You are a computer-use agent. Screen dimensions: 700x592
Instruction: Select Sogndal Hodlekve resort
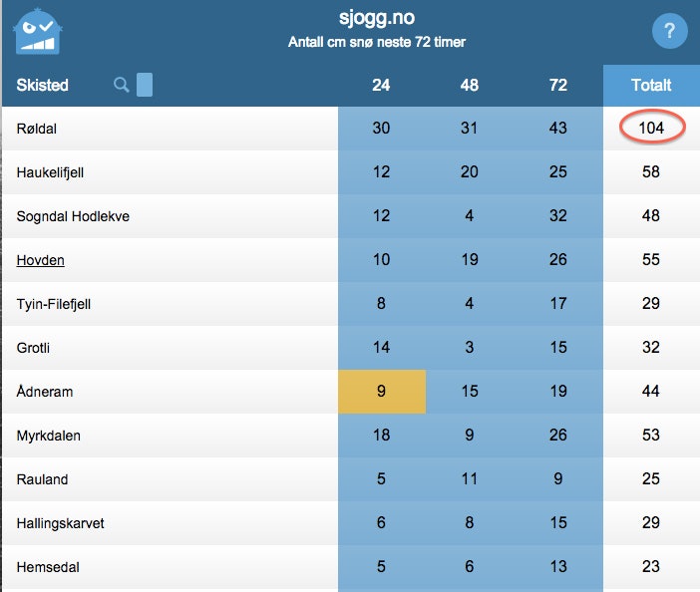(73, 216)
